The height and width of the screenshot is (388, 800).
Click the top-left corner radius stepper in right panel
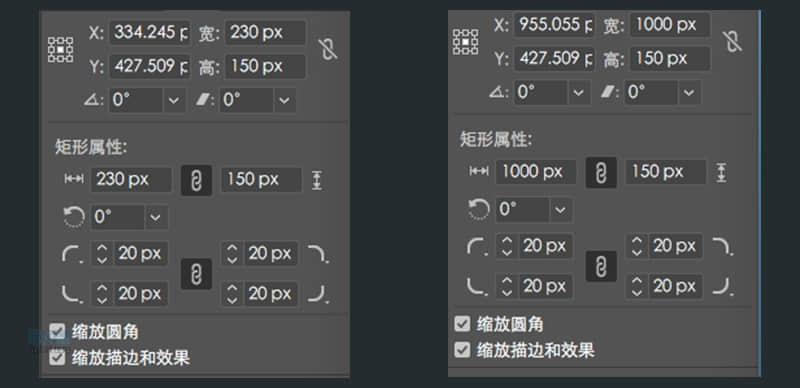[507, 246]
